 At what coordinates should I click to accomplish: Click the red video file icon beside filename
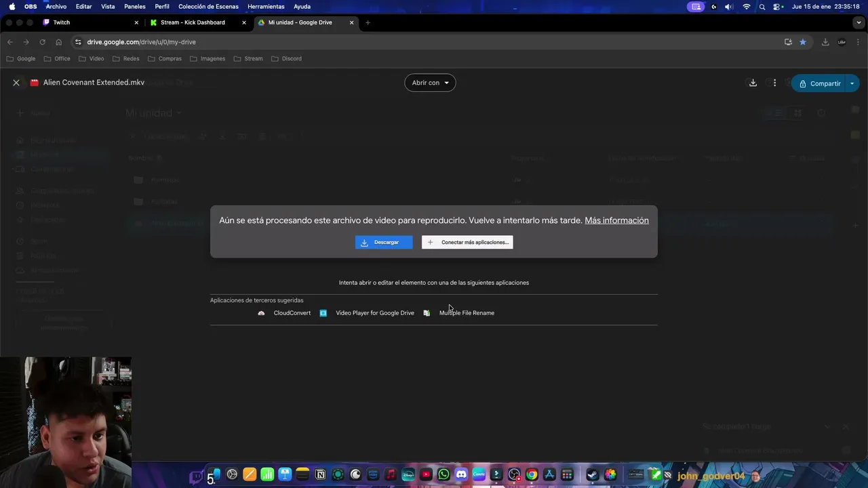click(35, 83)
